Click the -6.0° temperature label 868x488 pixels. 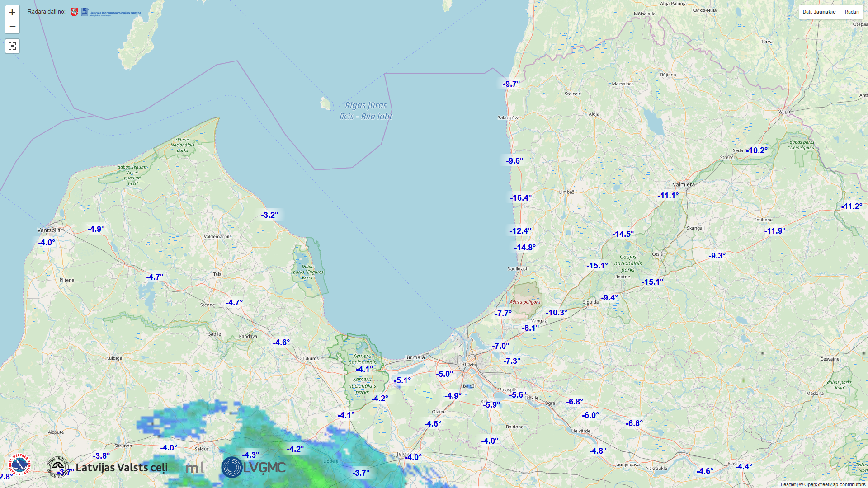click(x=590, y=415)
